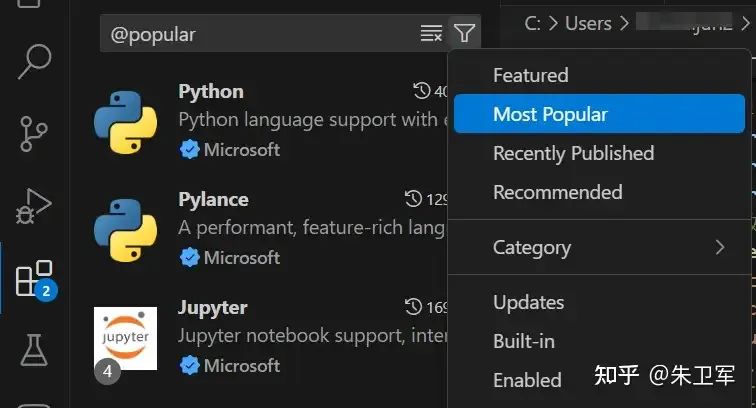
Task: Open the Pylance extension entry
Action: 270,230
